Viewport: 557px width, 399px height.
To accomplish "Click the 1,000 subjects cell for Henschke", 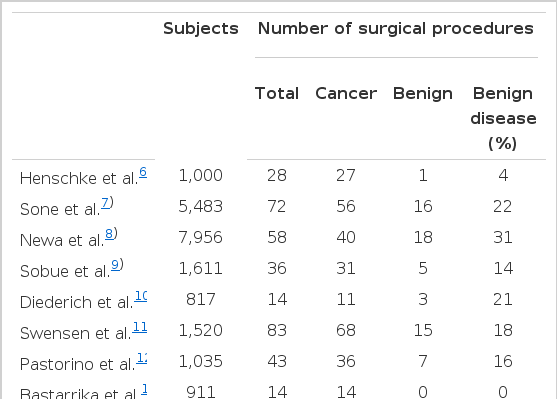I will click(x=201, y=175).
